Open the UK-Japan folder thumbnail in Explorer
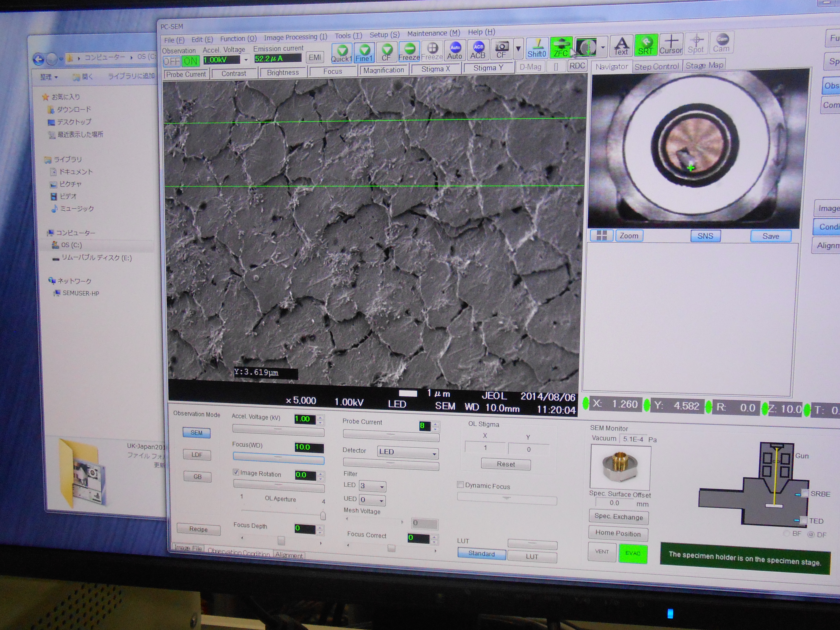This screenshot has width=840, height=630. (x=83, y=473)
